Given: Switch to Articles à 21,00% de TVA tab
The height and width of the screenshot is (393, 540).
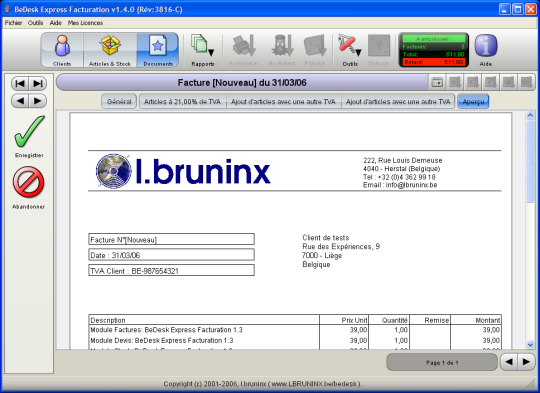Looking at the screenshot, I should [182, 102].
